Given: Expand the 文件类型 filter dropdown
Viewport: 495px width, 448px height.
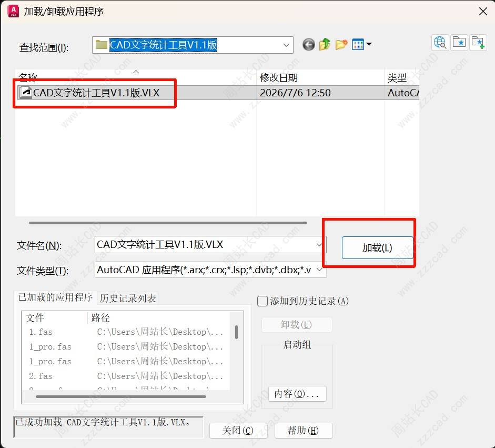Looking at the screenshot, I should (x=319, y=270).
